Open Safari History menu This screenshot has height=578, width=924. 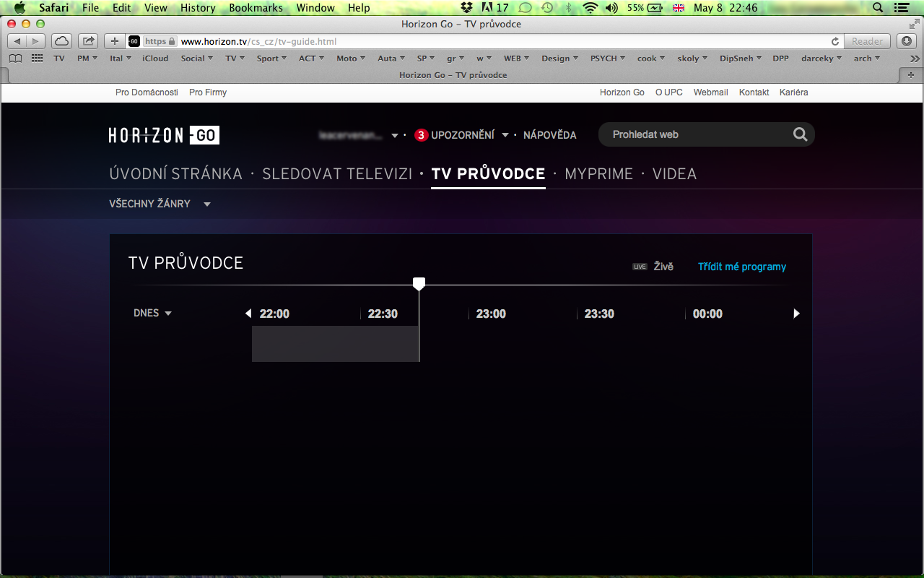click(x=198, y=8)
